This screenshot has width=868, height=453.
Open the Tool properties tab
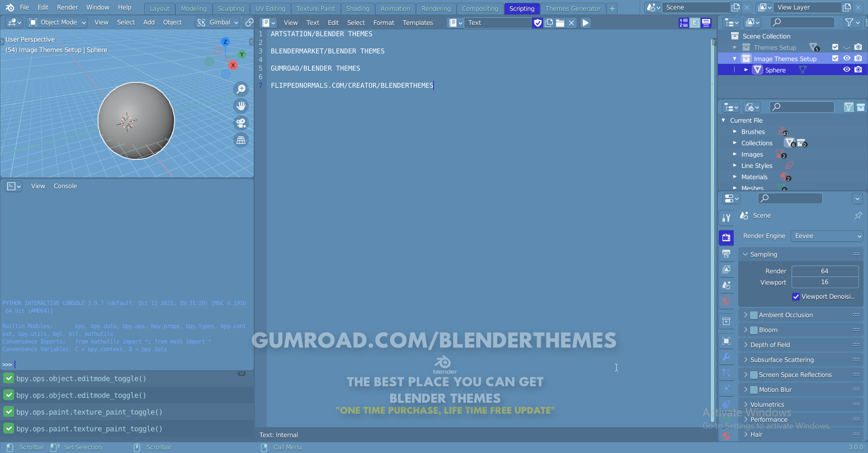point(726,218)
